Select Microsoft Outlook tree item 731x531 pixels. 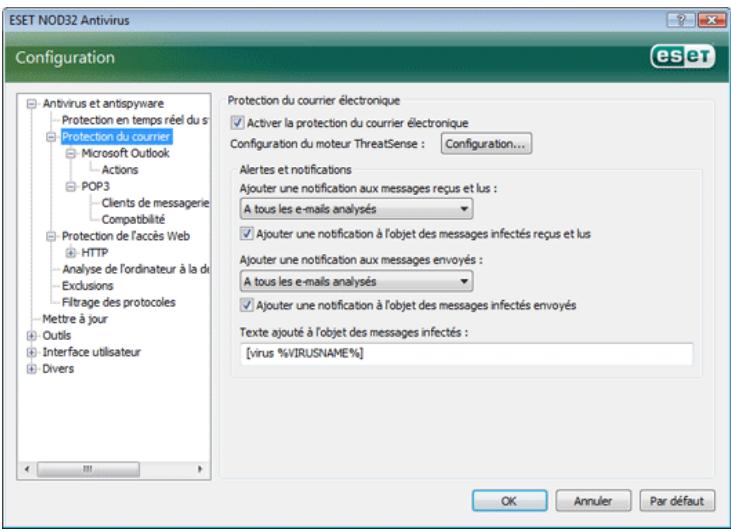click(125, 153)
